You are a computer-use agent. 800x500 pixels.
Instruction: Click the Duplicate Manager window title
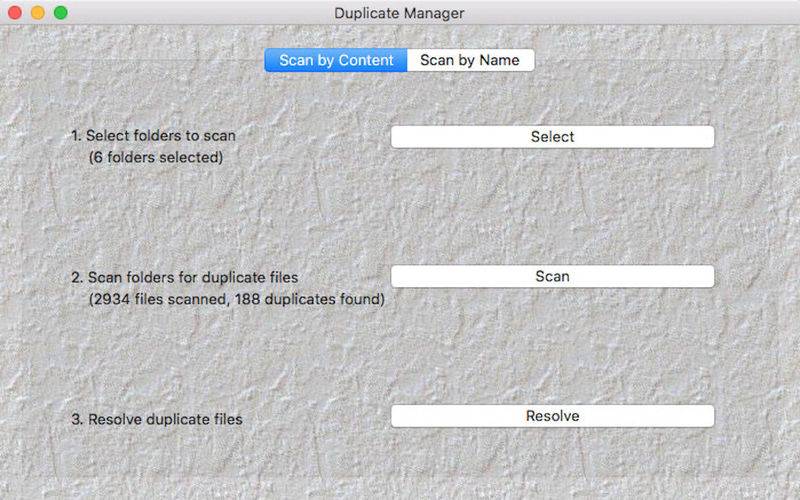399,13
